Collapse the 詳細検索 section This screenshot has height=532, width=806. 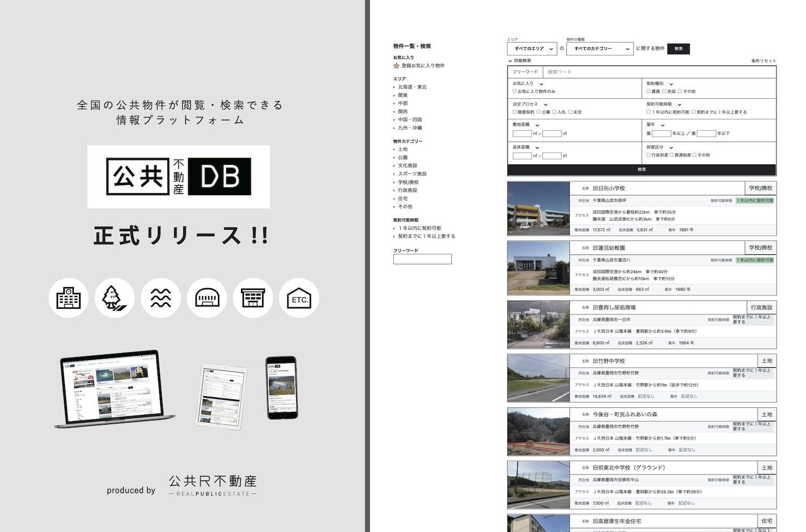[x=520, y=61]
